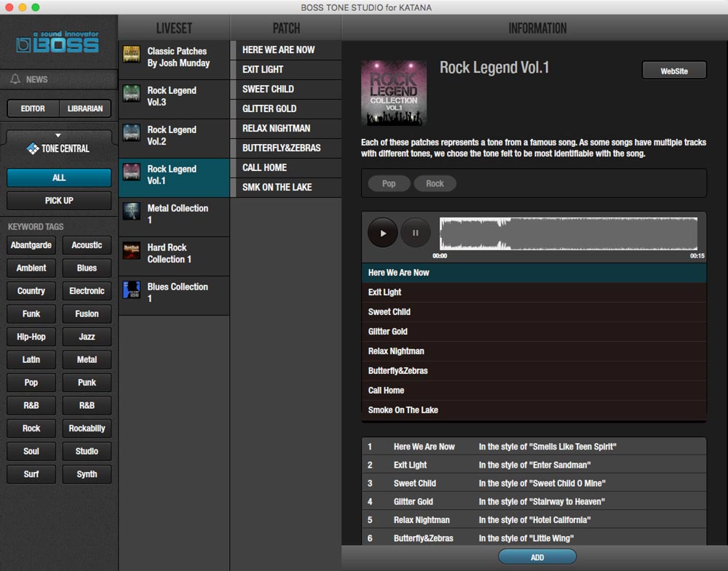Filter by Abantgarde keyword tag
The image size is (728, 571).
click(x=31, y=245)
